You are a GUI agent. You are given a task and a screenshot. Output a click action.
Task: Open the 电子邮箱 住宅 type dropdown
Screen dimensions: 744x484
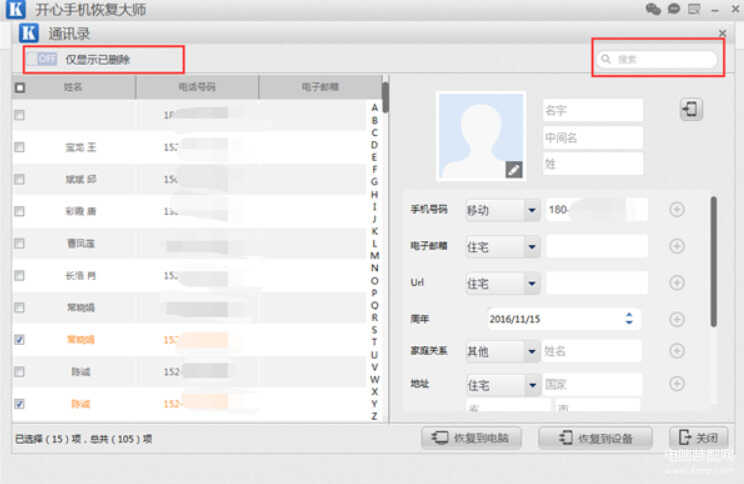[502, 247]
